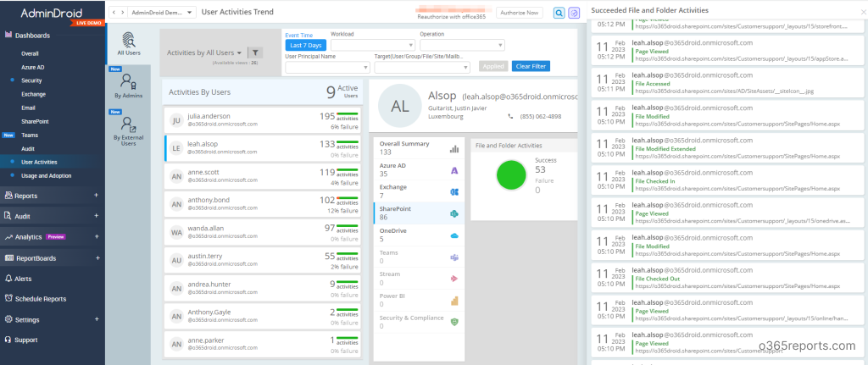
Task: Click the green File and Folder Activities circle
Action: [511, 174]
